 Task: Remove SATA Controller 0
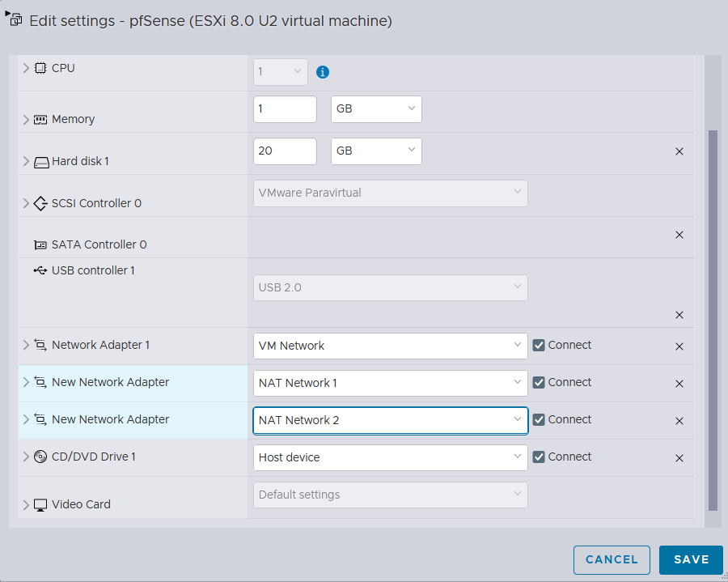point(679,235)
